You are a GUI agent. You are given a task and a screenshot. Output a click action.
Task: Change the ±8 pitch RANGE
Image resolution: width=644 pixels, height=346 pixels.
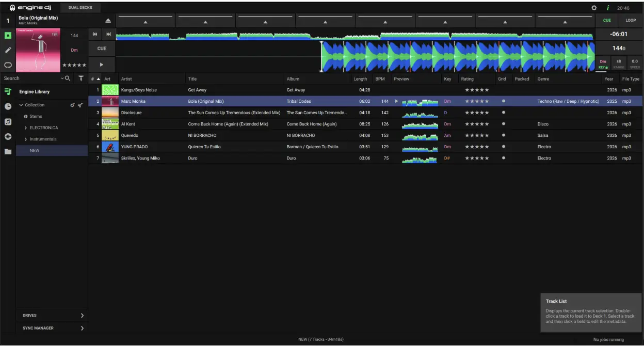pyautogui.click(x=619, y=64)
